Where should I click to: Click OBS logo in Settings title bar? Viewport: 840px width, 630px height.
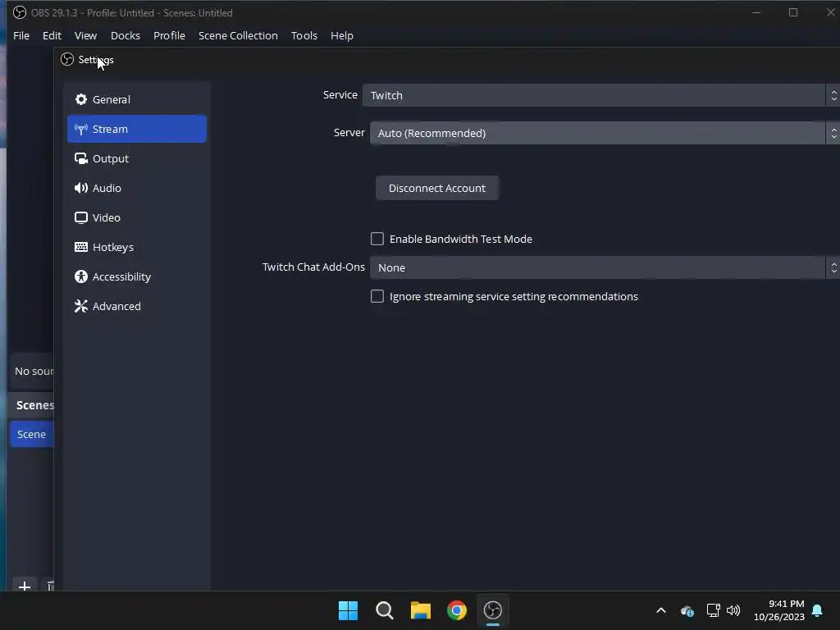pyautogui.click(x=67, y=59)
